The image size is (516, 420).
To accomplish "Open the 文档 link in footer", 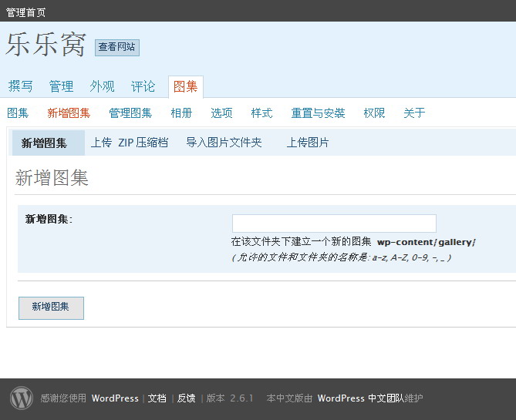I will 157,398.
